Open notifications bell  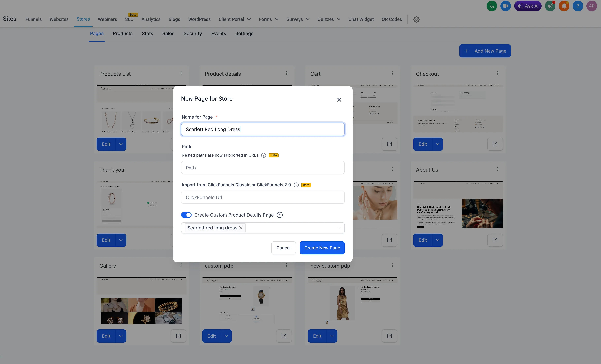point(564,6)
